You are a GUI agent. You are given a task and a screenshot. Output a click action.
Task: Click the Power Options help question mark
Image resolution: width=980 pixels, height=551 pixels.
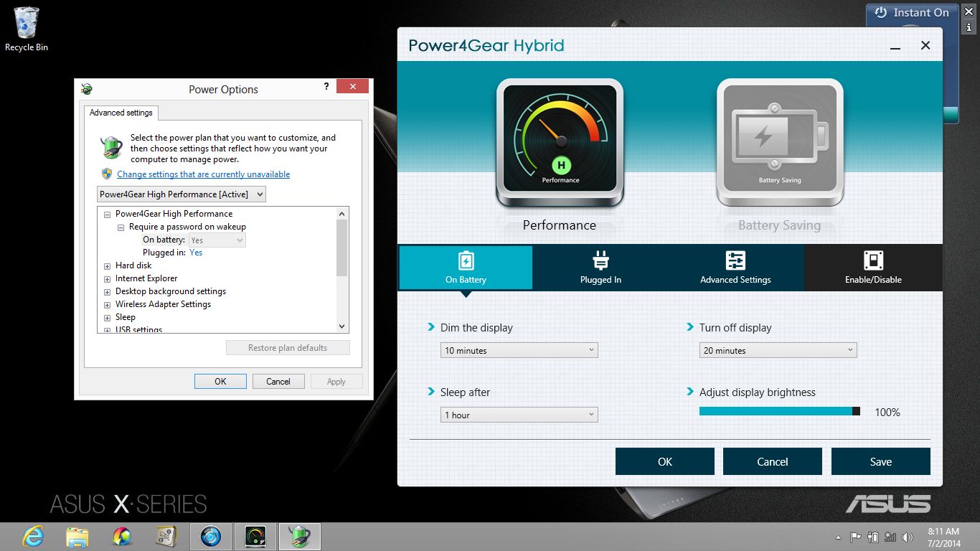[326, 87]
